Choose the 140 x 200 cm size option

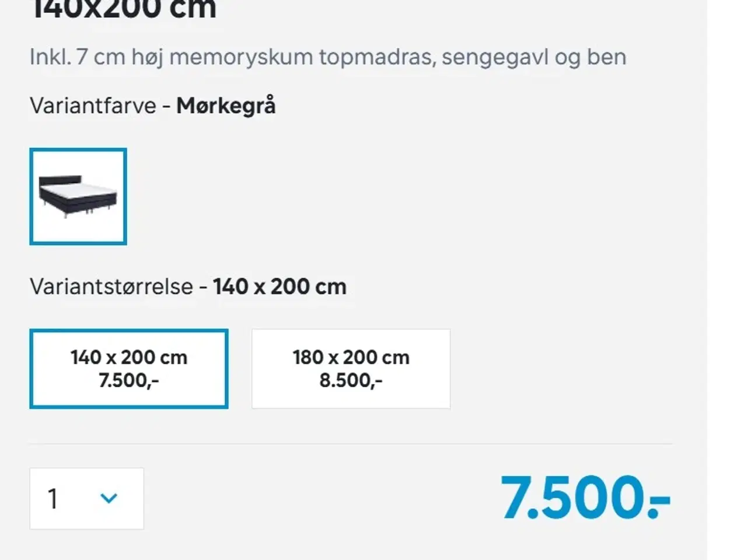129,369
